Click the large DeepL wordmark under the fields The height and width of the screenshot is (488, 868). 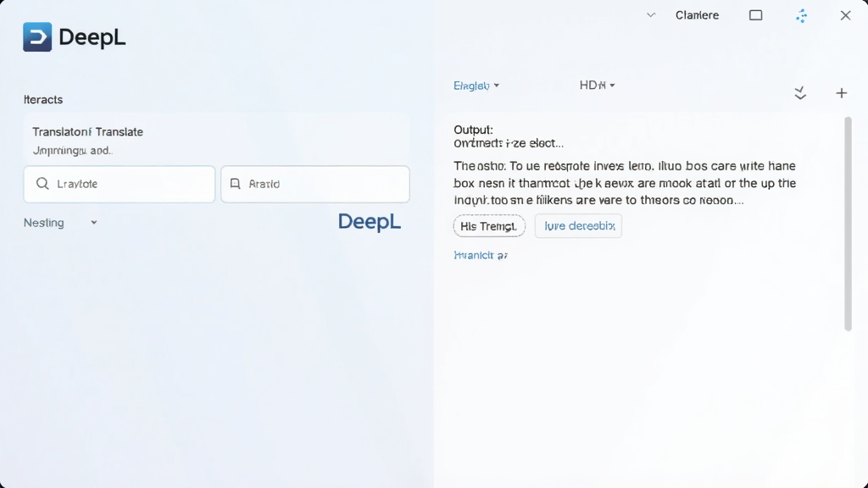pos(370,222)
